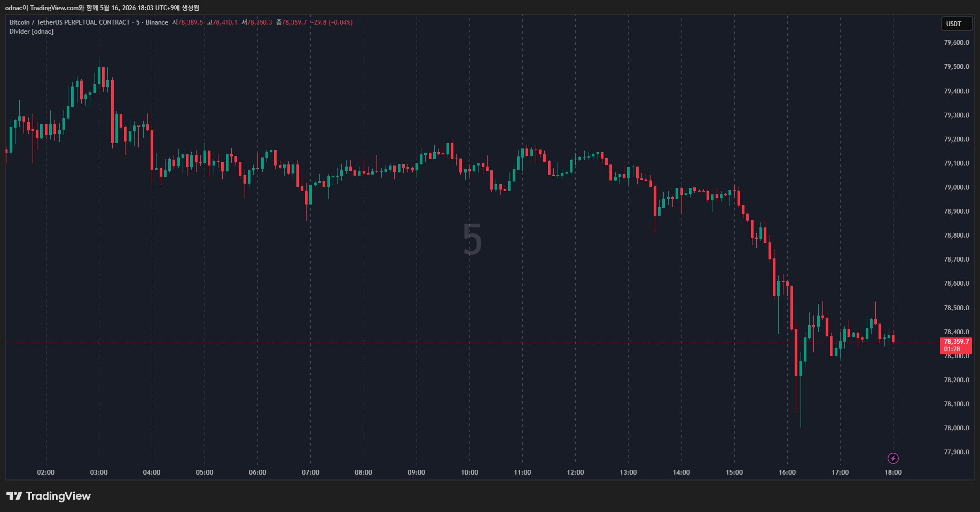980x512 pixels.
Task: Click the close value 78,359.7 in the header
Action: pyautogui.click(x=294, y=22)
